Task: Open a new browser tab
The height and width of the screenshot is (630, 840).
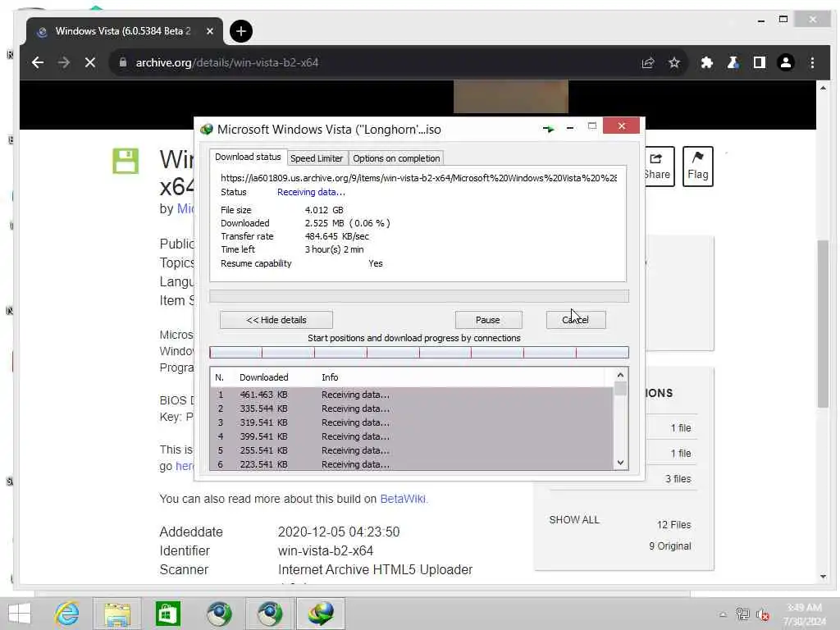Action: [241, 31]
